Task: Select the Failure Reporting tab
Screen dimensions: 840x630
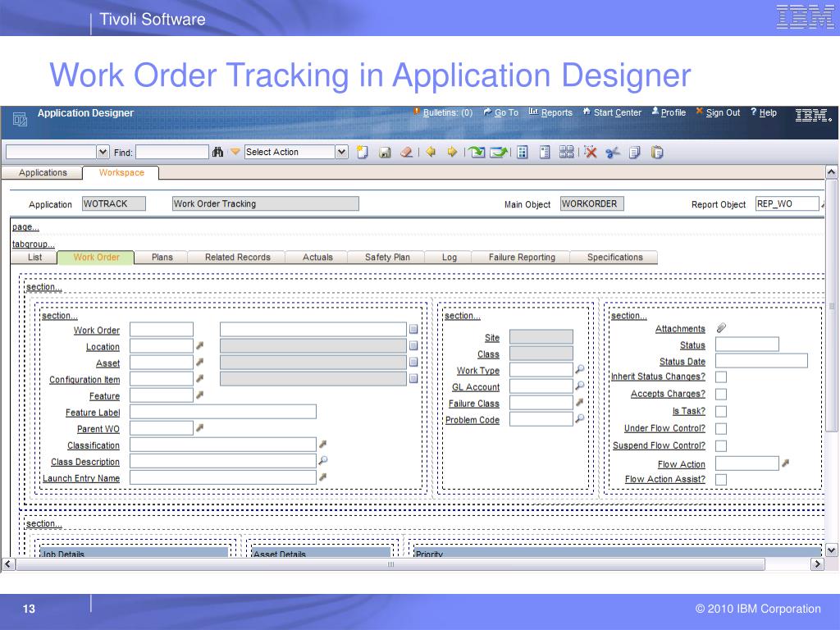Action: click(521, 257)
